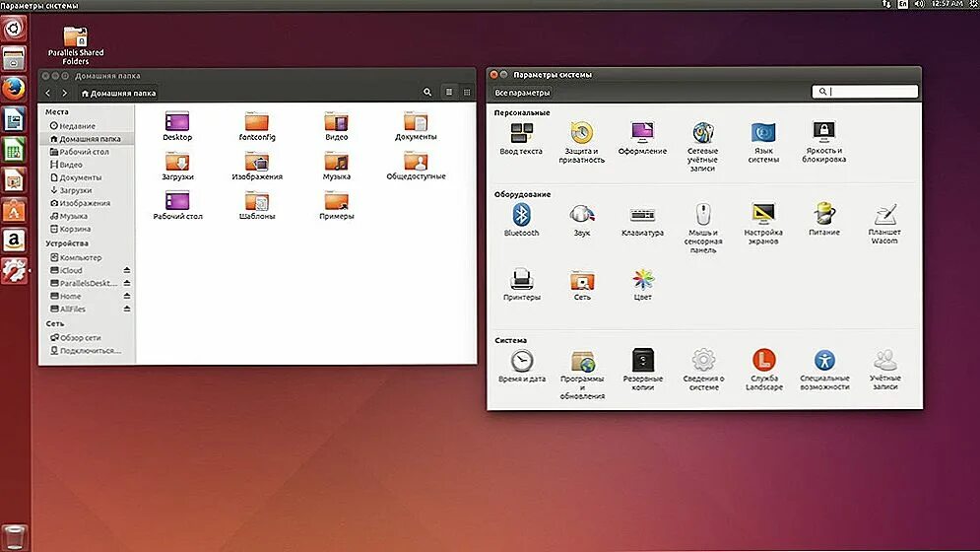This screenshot has height=552, width=980.
Task: Open Защита и приватность settings
Action: tap(581, 142)
